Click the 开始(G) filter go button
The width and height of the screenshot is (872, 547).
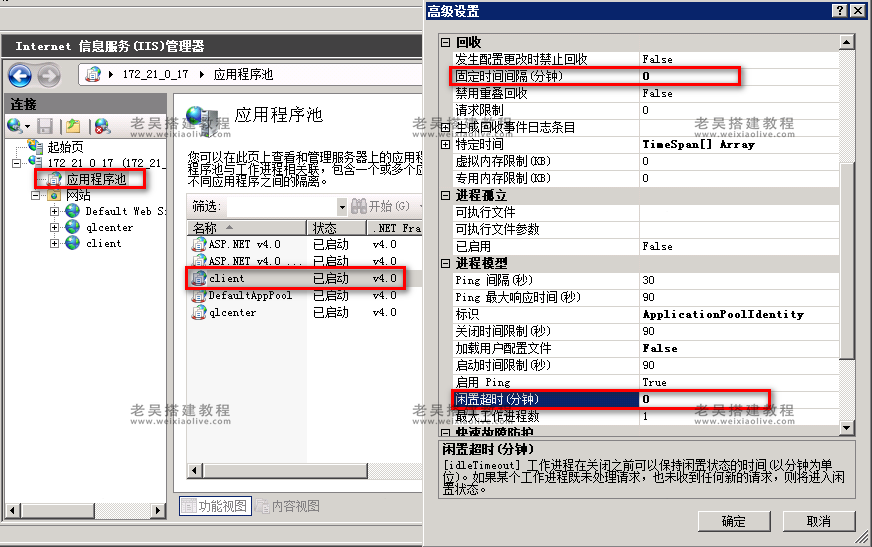(x=381, y=206)
